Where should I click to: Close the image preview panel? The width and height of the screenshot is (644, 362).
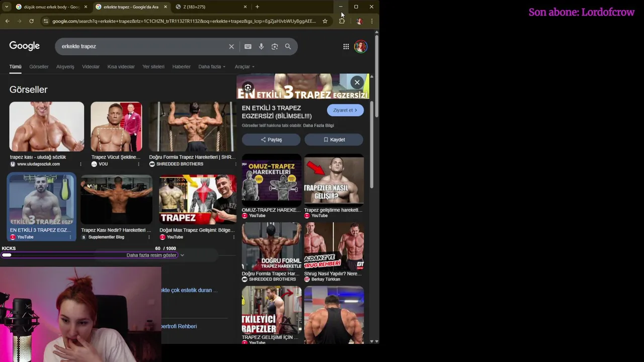coord(357,82)
